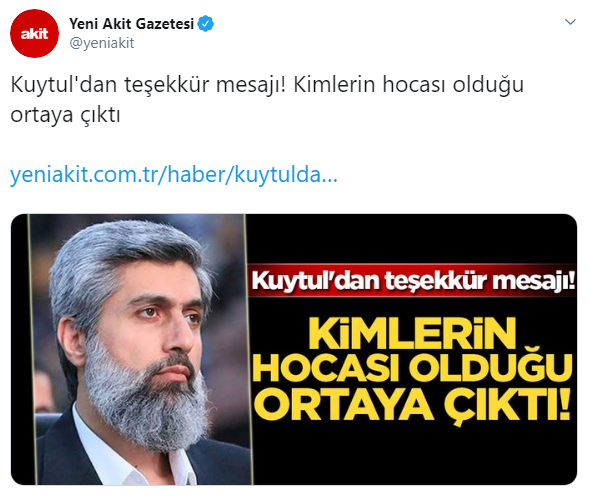Click the white akit lettering in avatar
This screenshot has height=499, width=589.
tap(34, 33)
